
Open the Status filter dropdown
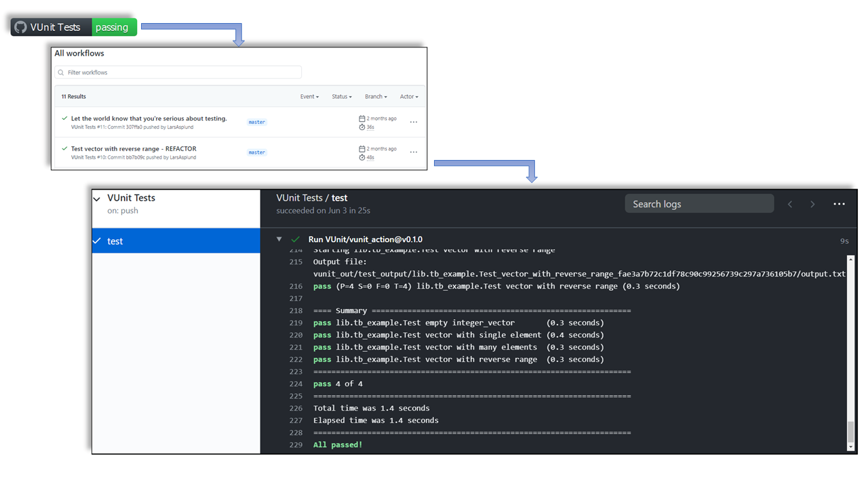(x=342, y=97)
